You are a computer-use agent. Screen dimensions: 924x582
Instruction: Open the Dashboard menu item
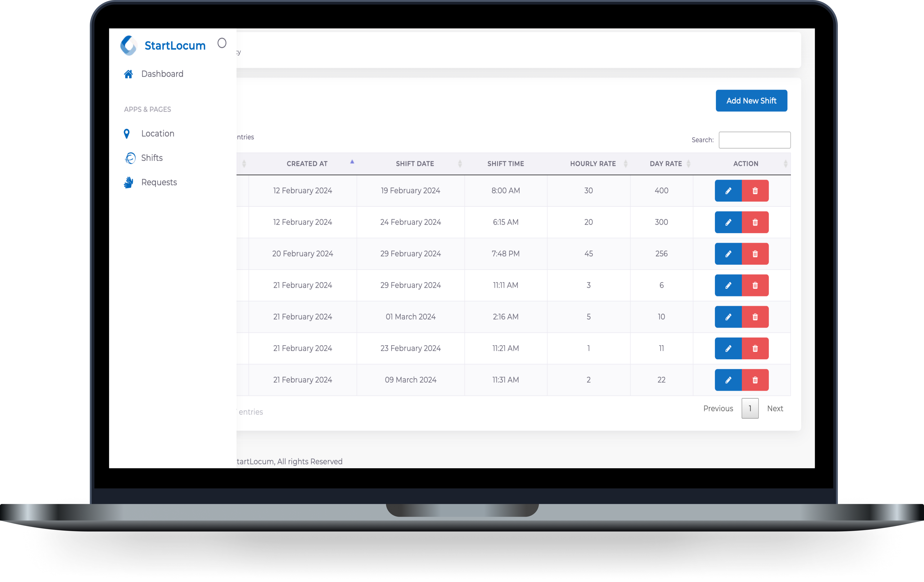tap(162, 74)
